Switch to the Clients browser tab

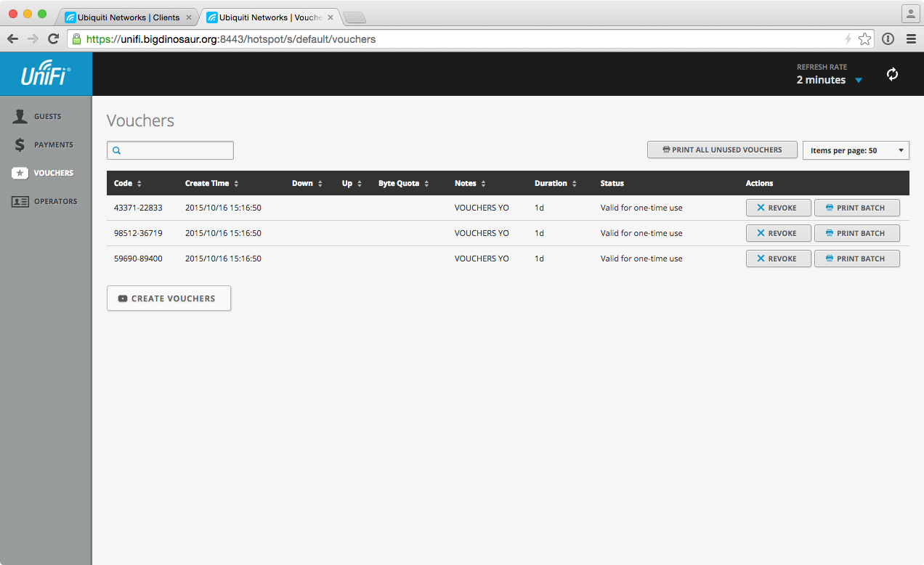(123, 17)
